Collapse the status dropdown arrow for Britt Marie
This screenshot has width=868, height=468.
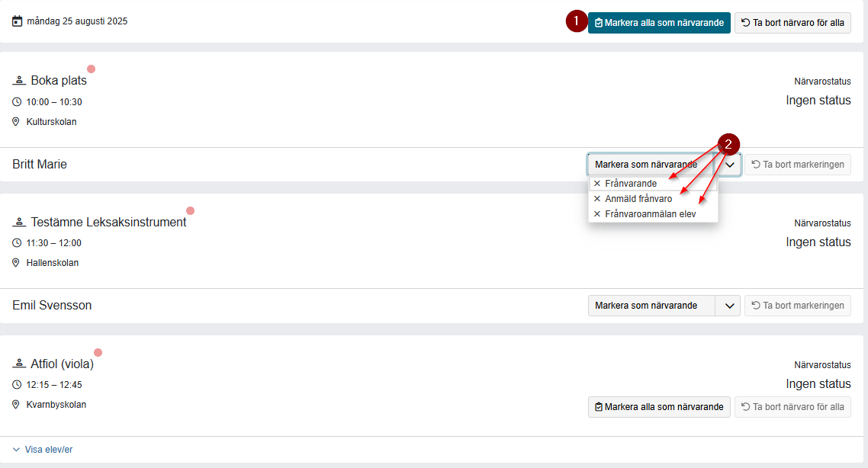tap(729, 165)
